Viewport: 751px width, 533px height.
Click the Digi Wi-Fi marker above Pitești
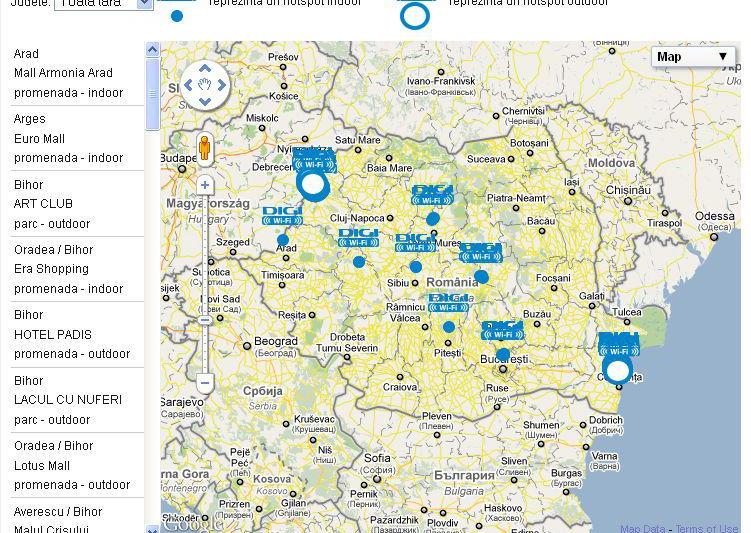pos(448,304)
